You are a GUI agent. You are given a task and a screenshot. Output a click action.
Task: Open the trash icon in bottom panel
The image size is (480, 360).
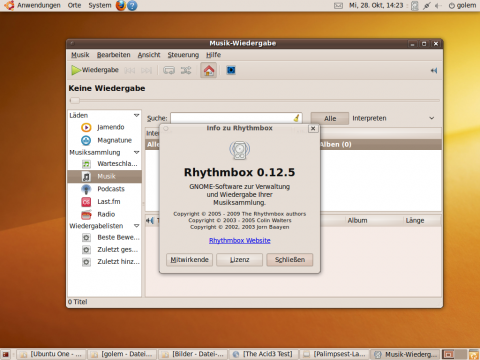(474, 354)
